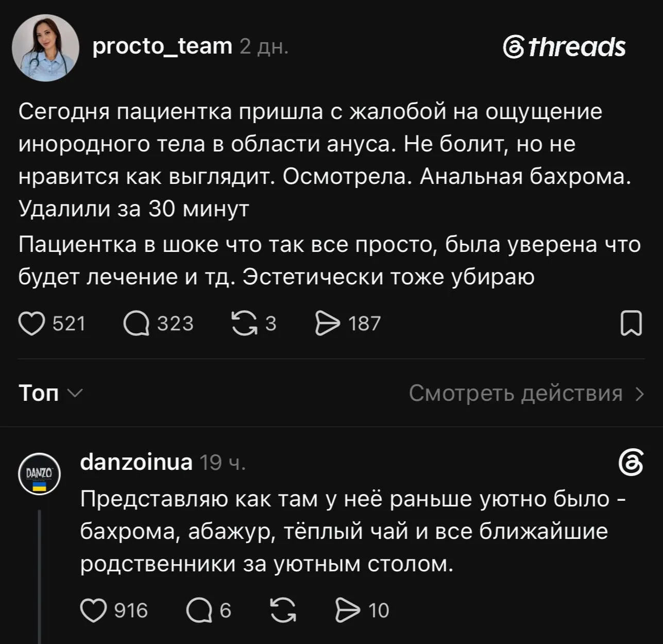Image resolution: width=663 pixels, height=644 pixels.
Task: Open the Топ sorting dropdown
Action: tap(50, 393)
